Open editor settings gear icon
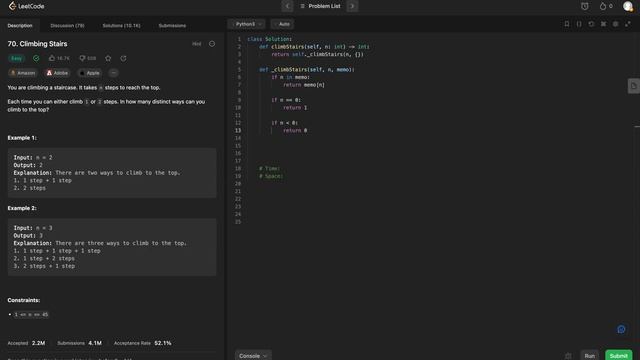Viewport: 640px width, 360px height. pyautogui.click(x=616, y=24)
